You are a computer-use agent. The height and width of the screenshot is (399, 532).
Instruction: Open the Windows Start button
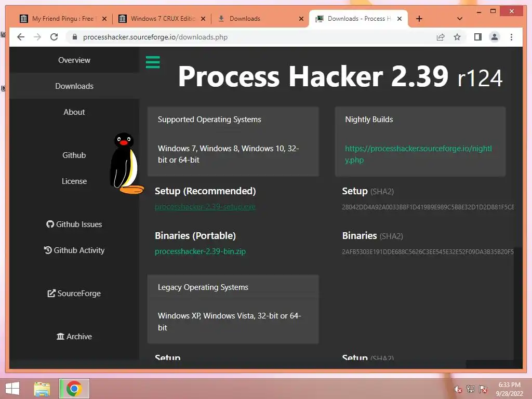(12, 388)
